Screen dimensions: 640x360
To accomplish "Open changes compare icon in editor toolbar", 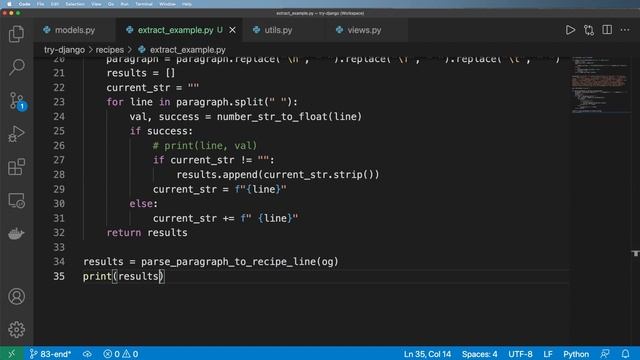I will 589,30.
